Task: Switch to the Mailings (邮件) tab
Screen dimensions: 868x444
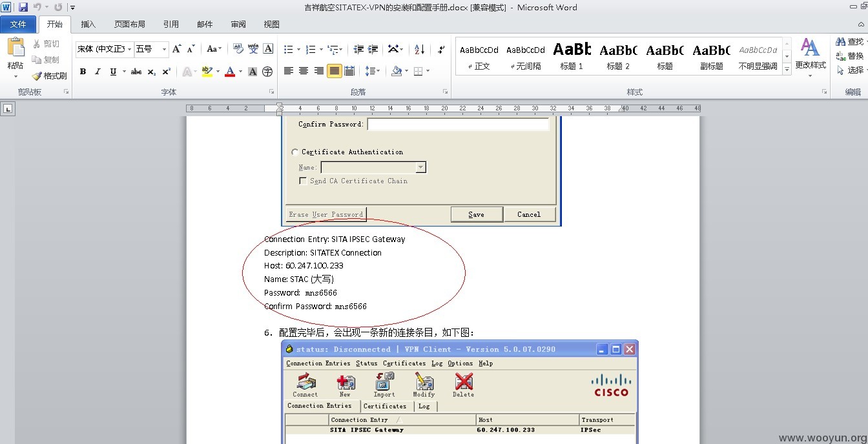Action: tap(205, 25)
